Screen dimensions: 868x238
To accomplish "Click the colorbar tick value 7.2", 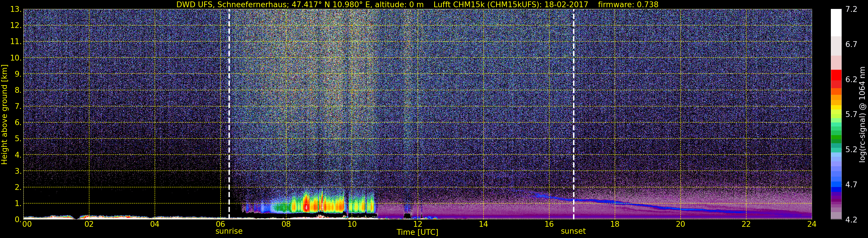I will (x=851, y=10).
